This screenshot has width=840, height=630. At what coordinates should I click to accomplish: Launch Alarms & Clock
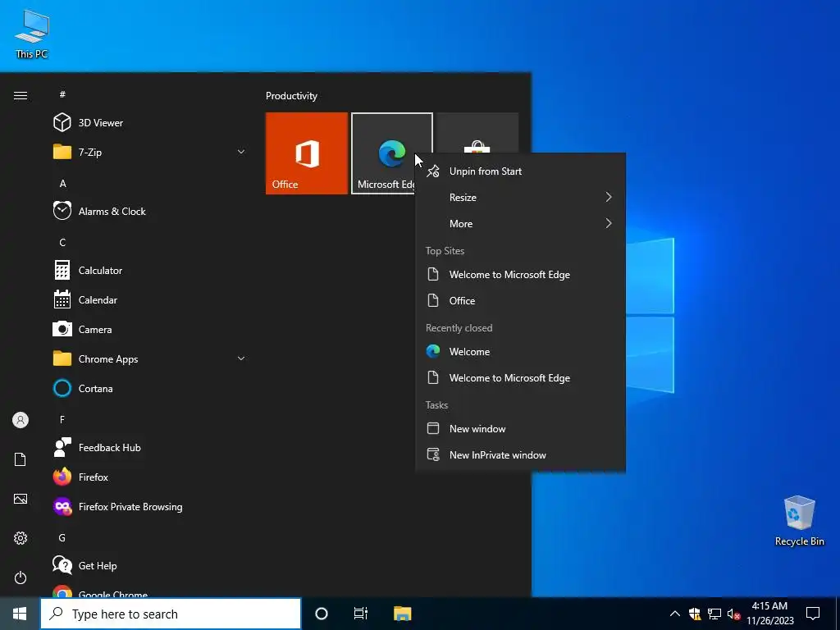[x=150, y=211]
